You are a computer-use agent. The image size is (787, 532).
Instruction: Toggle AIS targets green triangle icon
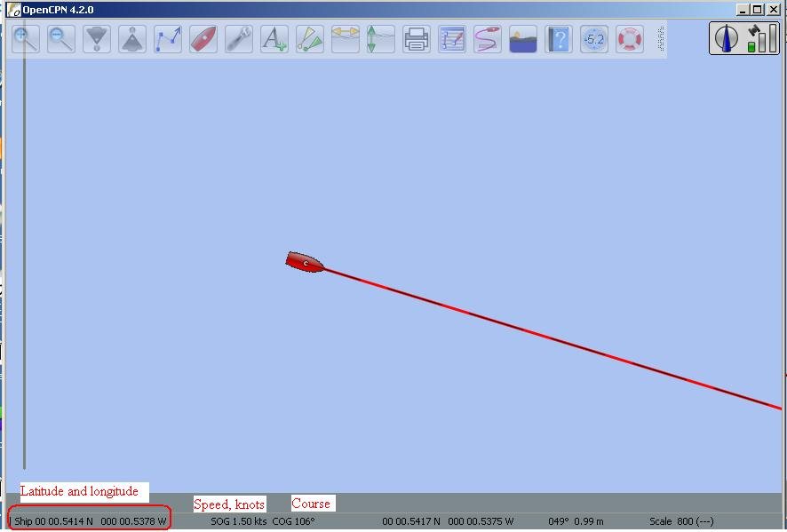click(310, 39)
